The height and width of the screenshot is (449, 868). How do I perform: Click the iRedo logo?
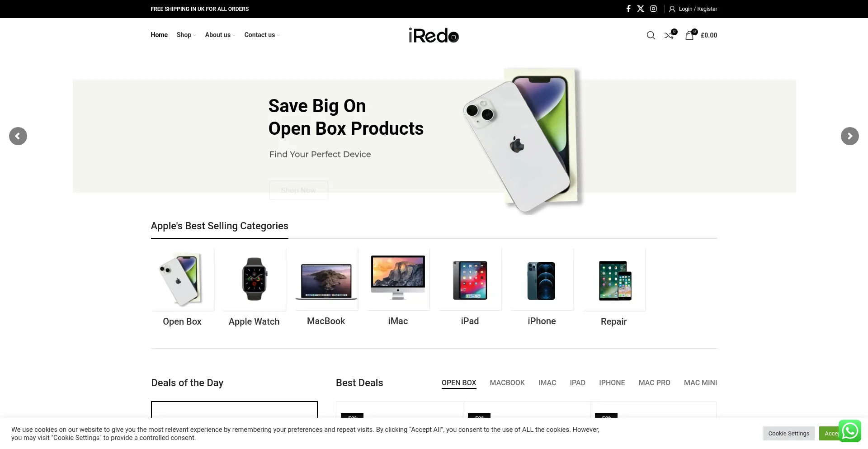tap(434, 35)
